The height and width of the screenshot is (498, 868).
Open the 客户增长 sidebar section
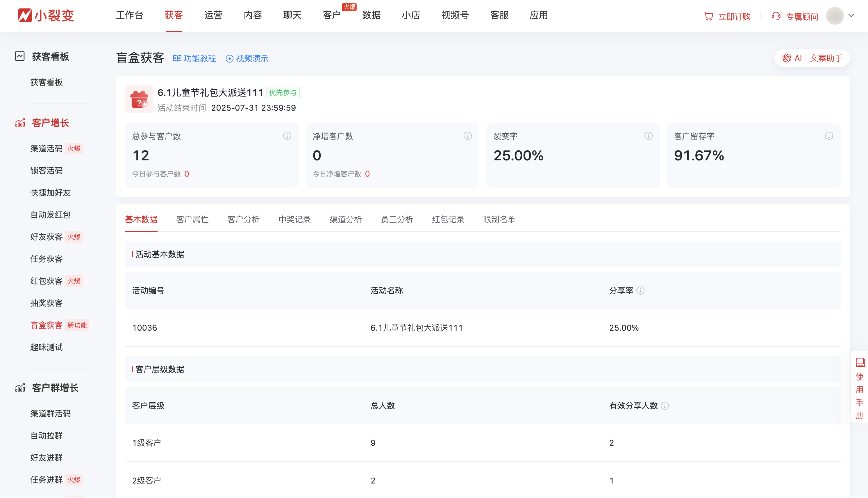click(50, 122)
